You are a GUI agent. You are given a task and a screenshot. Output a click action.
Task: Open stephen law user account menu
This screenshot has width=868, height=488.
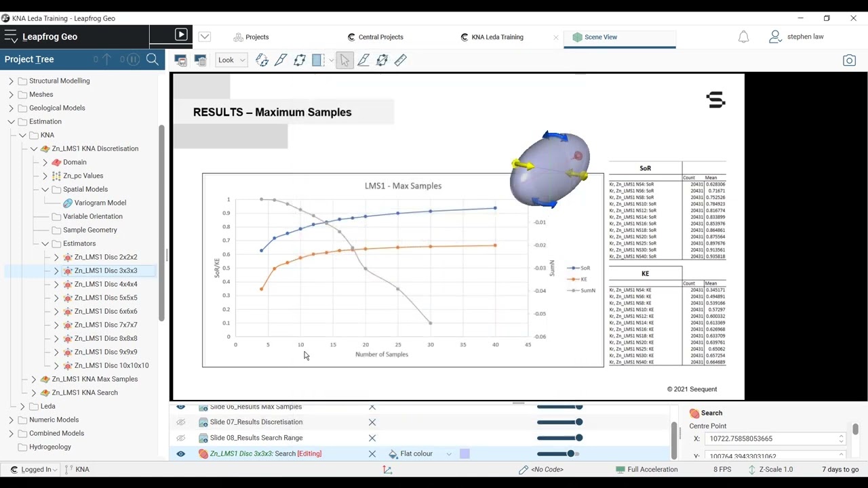(796, 37)
